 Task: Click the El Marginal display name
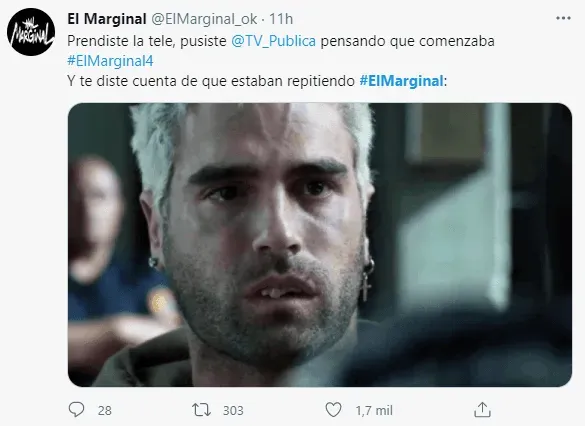107,19
